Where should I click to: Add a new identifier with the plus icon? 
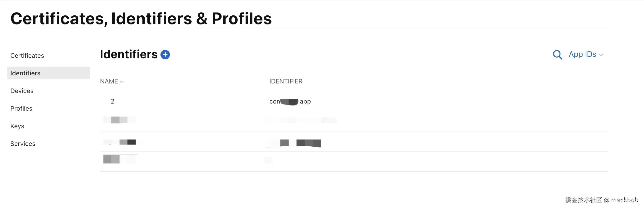(165, 54)
